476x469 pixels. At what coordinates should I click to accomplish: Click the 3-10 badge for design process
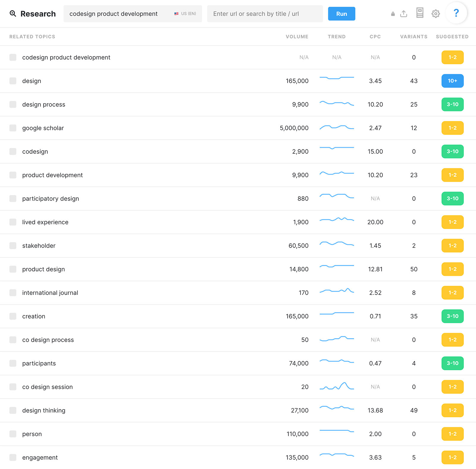452,104
